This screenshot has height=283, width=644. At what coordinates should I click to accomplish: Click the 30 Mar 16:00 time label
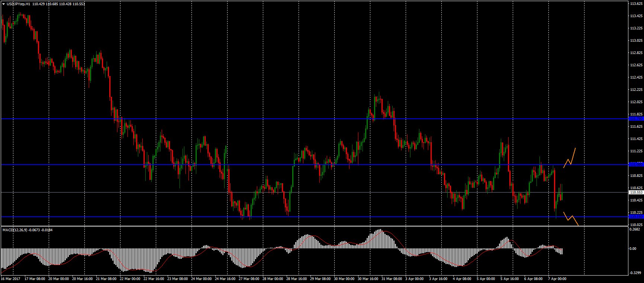point(368,279)
